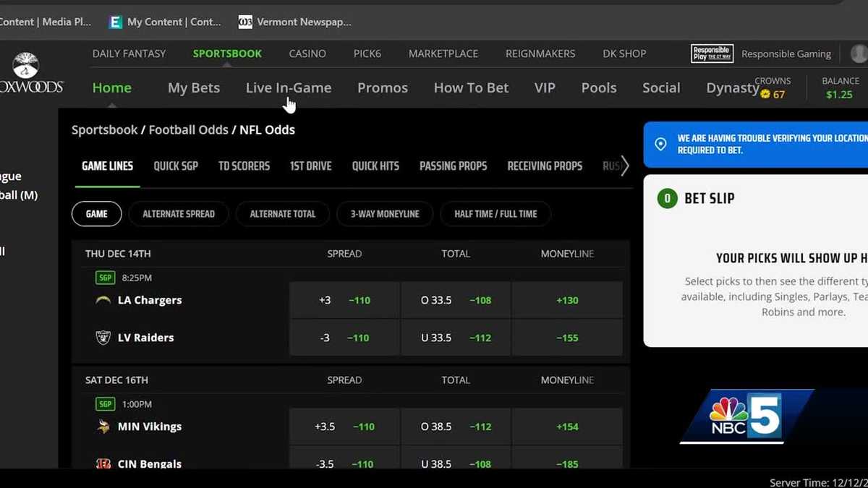
Task: Toggle the Half Time / Full Time filter
Action: click(x=495, y=214)
